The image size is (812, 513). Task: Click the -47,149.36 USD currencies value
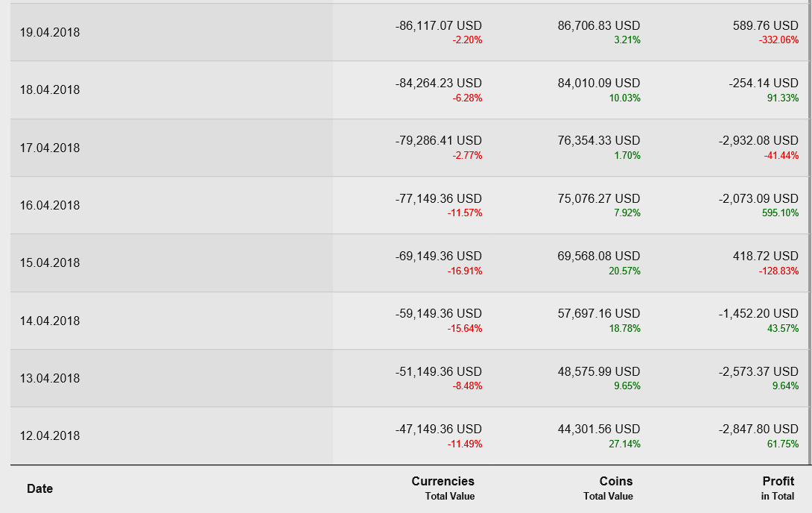pos(438,429)
